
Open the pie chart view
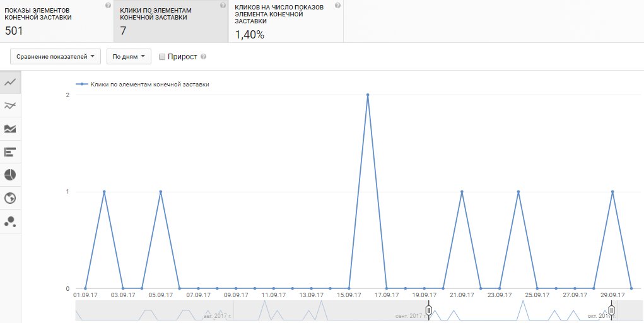10,175
